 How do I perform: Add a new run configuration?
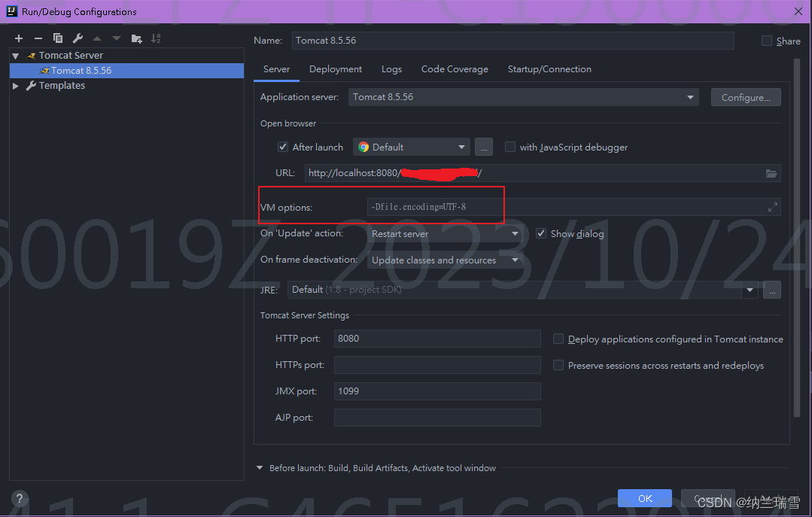point(18,38)
